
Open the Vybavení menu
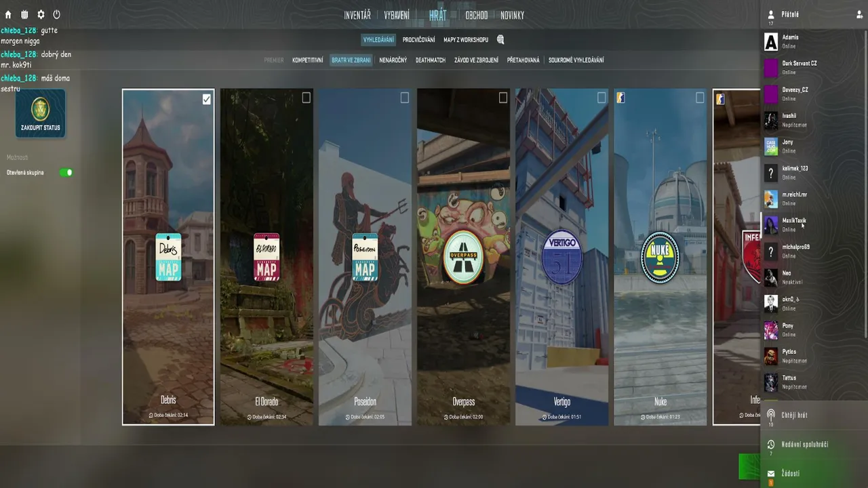pos(397,16)
